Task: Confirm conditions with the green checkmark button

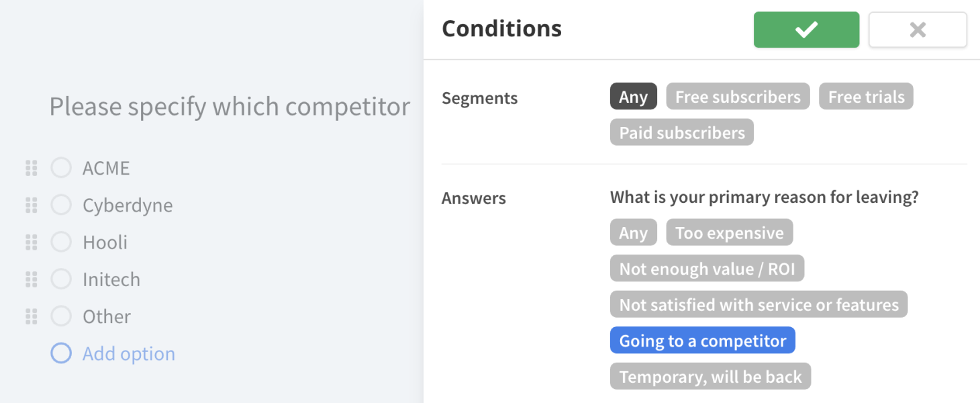Action: point(806,30)
